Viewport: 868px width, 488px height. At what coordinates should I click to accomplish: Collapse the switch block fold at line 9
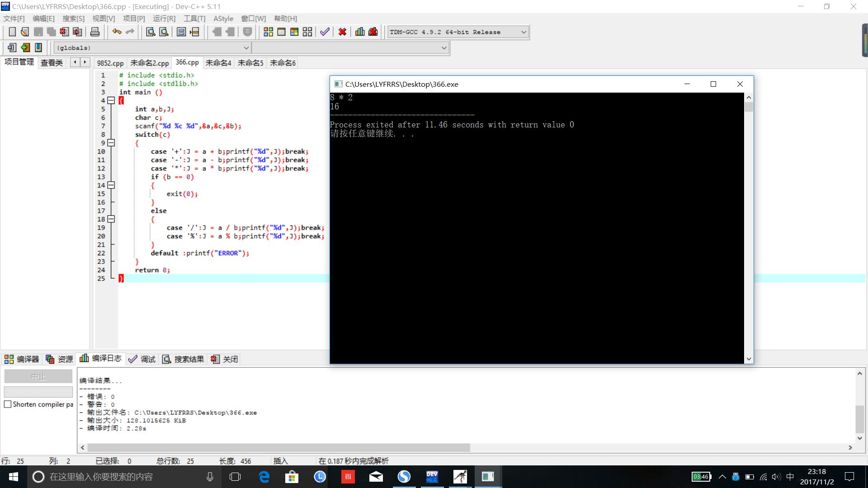pyautogui.click(x=111, y=143)
